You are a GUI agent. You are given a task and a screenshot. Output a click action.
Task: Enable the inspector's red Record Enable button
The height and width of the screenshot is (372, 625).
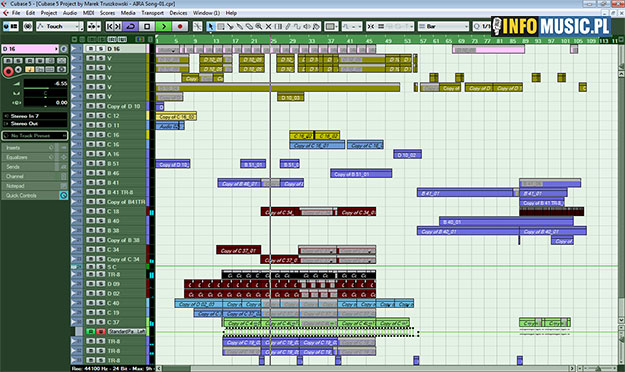(8, 71)
